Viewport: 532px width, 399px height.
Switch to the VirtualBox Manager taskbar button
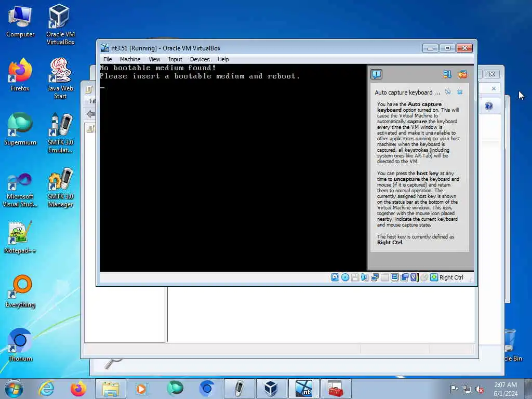[x=271, y=389]
